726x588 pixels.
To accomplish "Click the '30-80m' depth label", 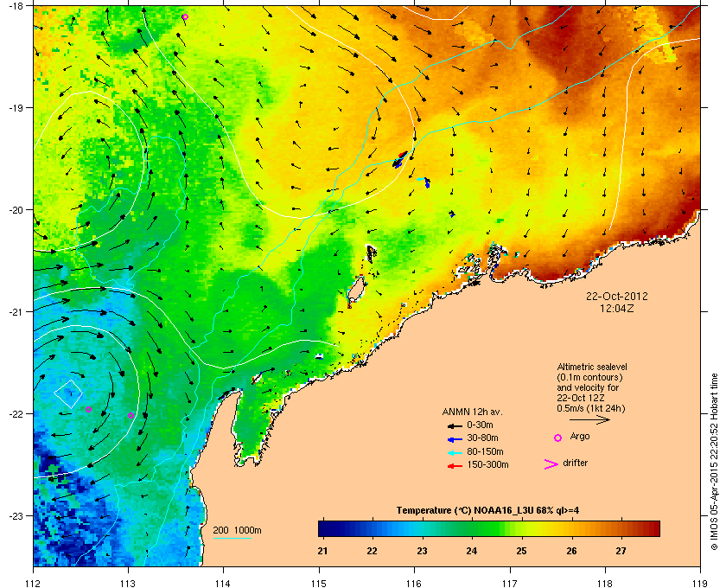I will (x=482, y=438).
